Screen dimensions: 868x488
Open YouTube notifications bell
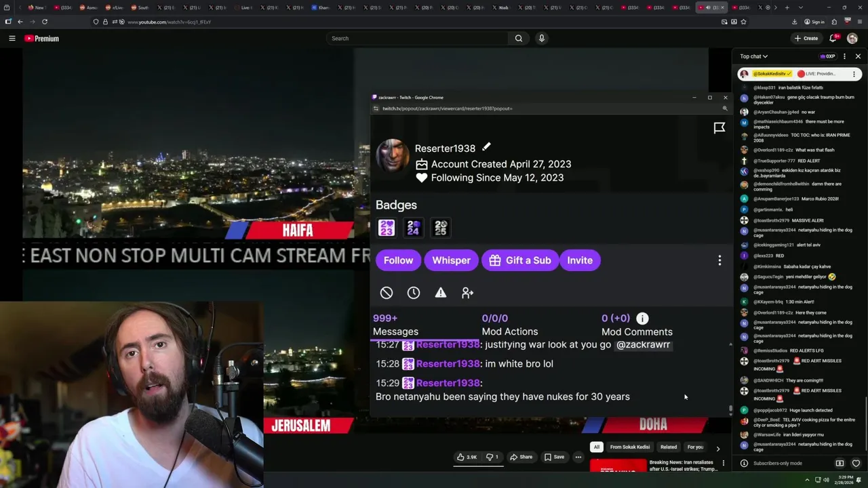tap(833, 39)
